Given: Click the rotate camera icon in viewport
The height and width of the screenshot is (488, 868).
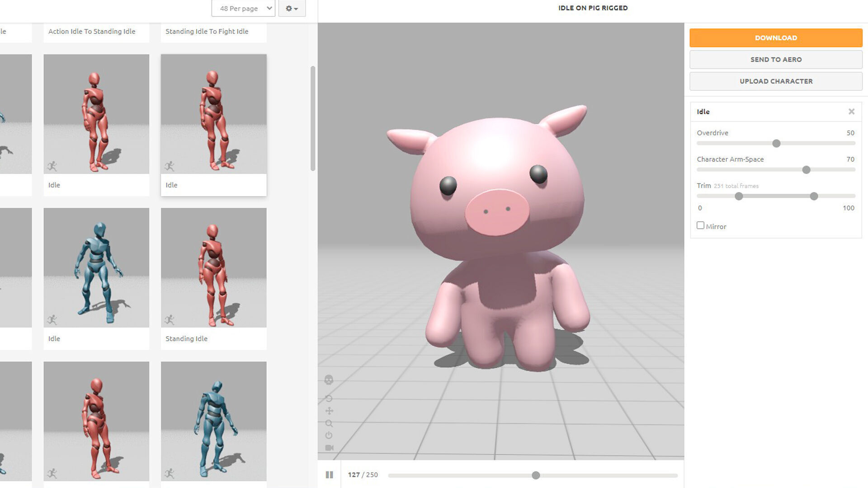Looking at the screenshot, I should pyautogui.click(x=329, y=399).
